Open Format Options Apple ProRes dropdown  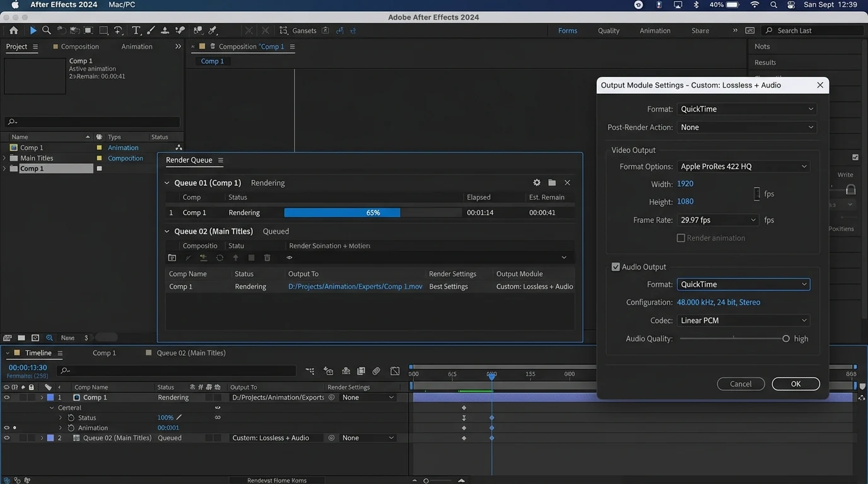click(744, 166)
